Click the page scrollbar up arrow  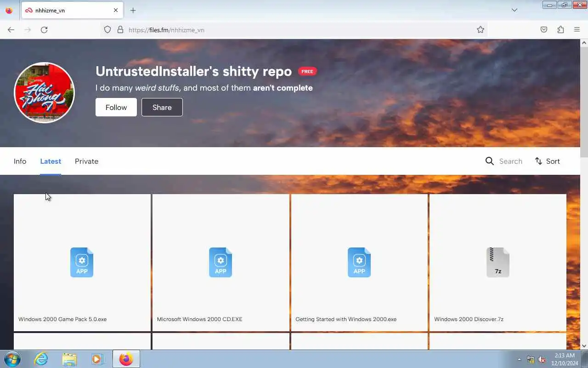(x=584, y=43)
